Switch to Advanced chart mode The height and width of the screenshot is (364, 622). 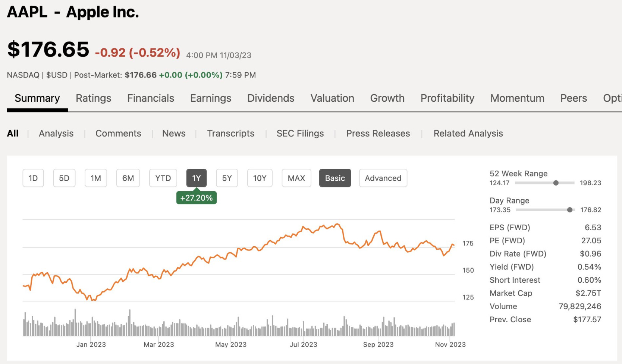pos(383,178)
